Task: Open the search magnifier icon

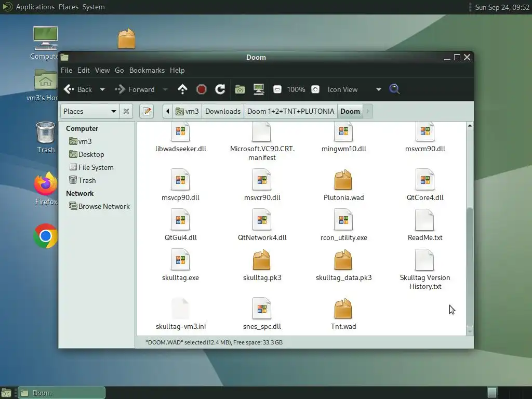Action: coord(394,89)
